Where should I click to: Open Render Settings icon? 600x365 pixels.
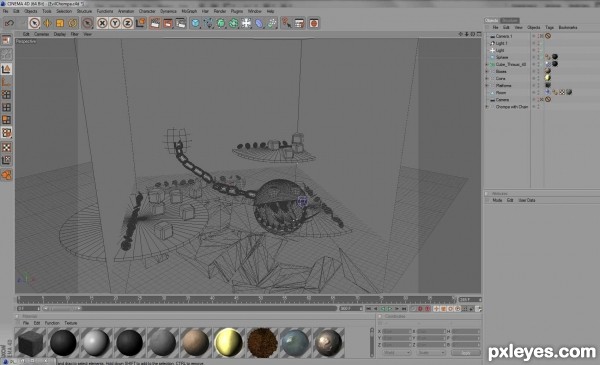181,23
